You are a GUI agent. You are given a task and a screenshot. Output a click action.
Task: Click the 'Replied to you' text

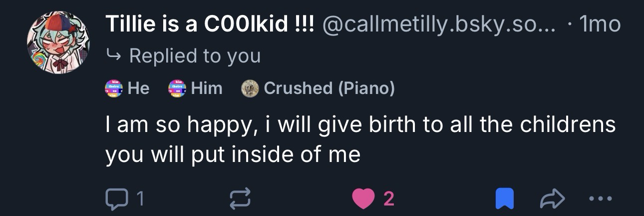click(x=195, y=55)
